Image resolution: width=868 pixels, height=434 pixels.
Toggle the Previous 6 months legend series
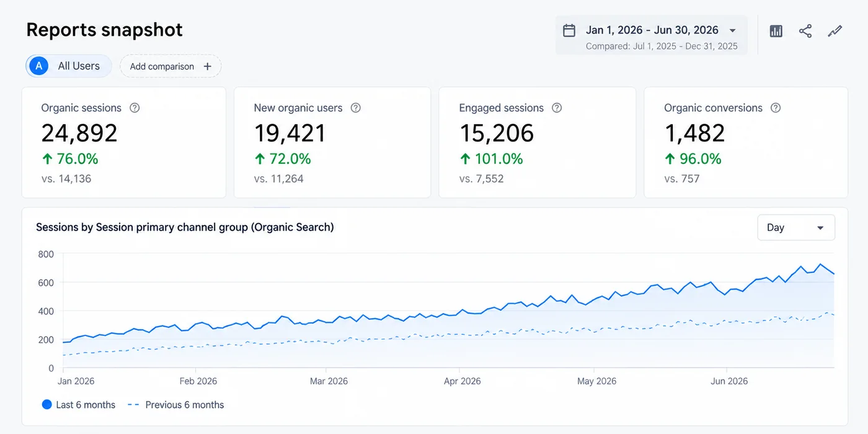coord(175,405)
